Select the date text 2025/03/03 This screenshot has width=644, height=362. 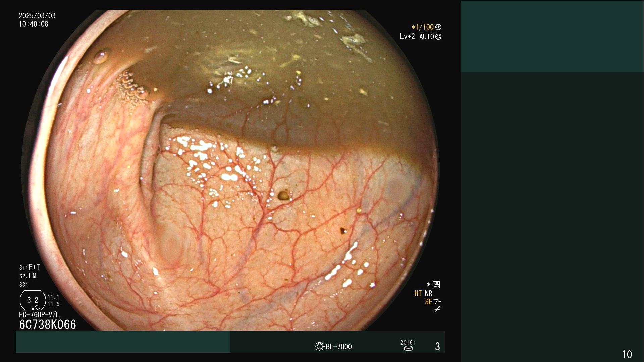[x=37, y=16]
